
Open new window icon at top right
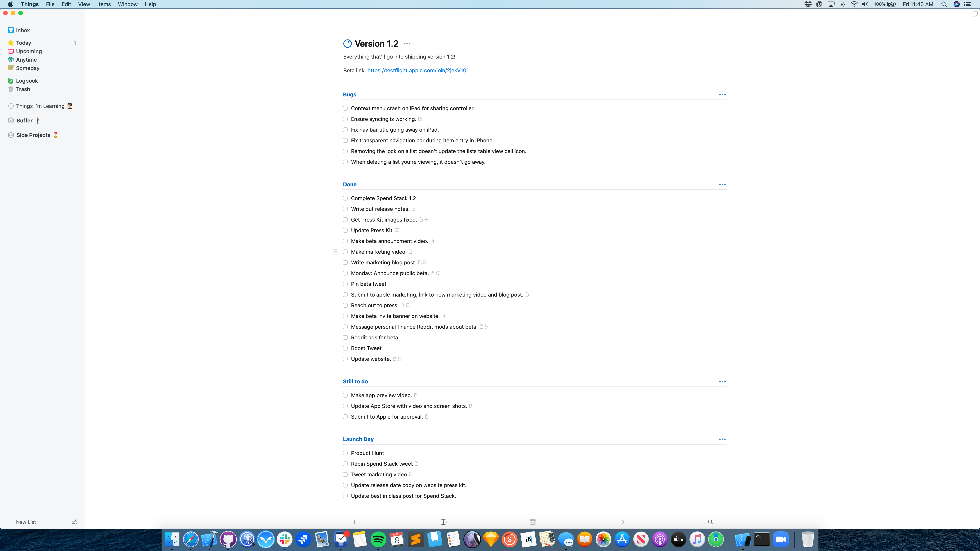click(x=975, y=14)
